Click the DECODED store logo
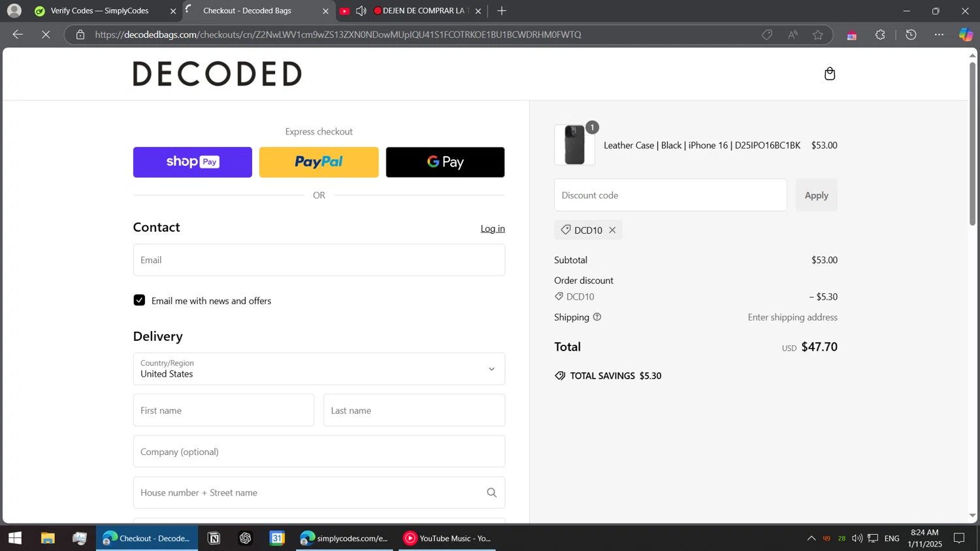The height and width of the screenshot is (551, 980). [218, 74]
